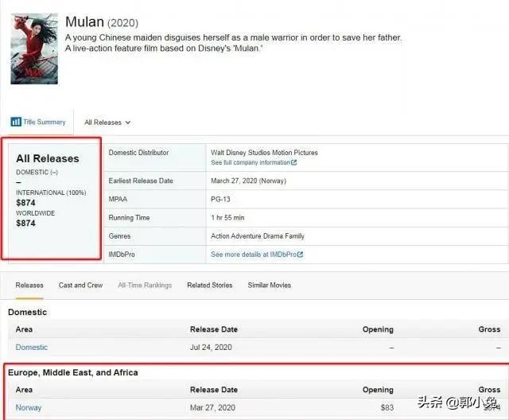The width and height of the screenshot is (509, 420).
Task: Click 'Europe, Middle East, and Africa' heading
Action: click(73, 372)
